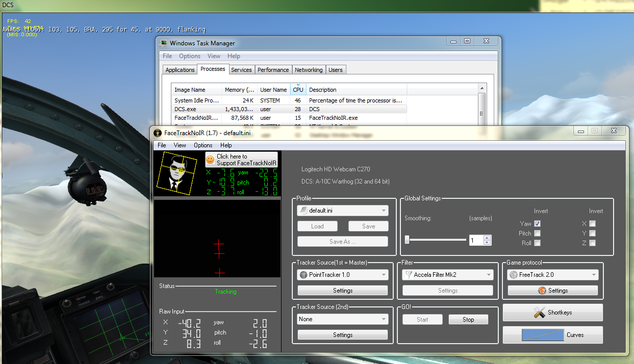
Task: Disable the Yaw invert checkbox
Action: pos(537,223)
